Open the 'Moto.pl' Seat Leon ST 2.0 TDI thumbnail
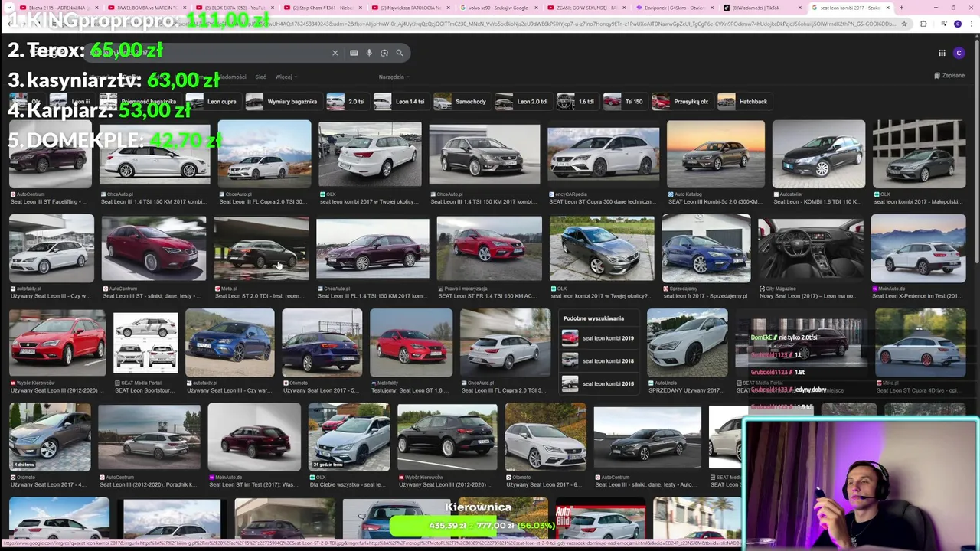The width and height of the screenshot is (980, 551). point(261,249)
